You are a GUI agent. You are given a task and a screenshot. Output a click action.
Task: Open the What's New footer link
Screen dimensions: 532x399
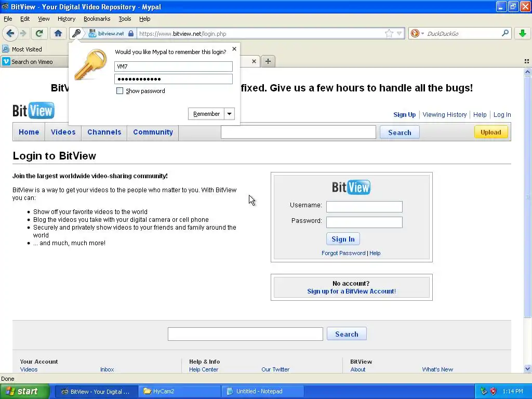point(437,369)
